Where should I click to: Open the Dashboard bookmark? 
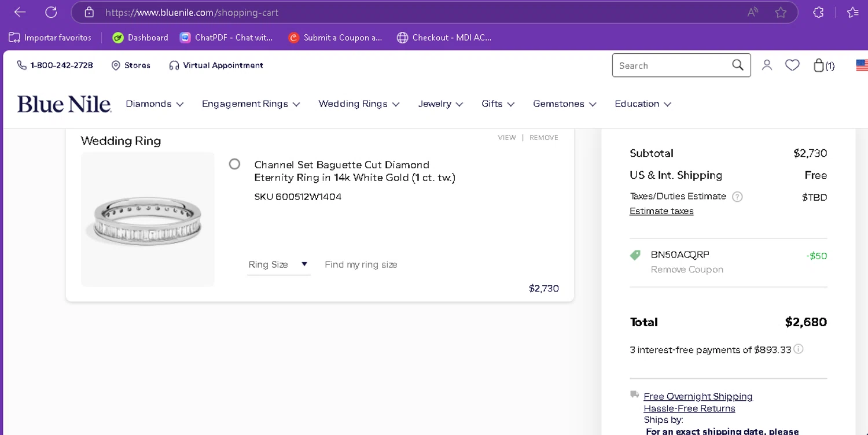pos(140,38)
